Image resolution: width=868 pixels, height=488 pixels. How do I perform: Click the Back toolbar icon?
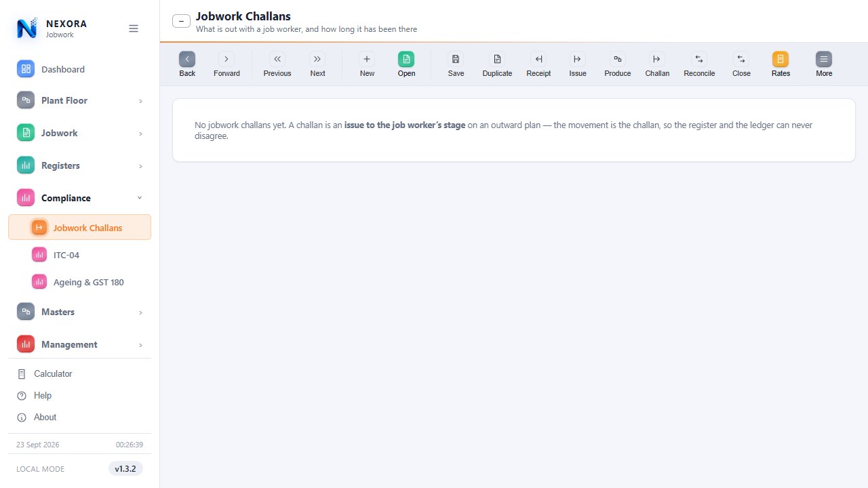187,59
